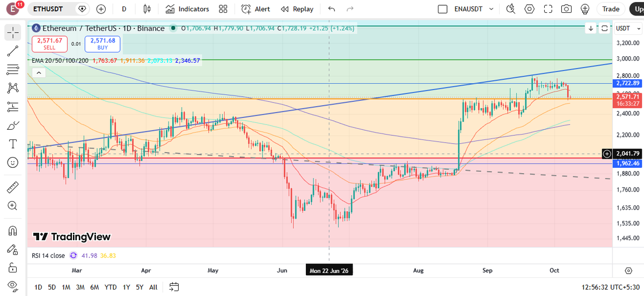Viewport: 644px width, 296px height.
Task: Select the YTD date range
Action: coord(111,286)
